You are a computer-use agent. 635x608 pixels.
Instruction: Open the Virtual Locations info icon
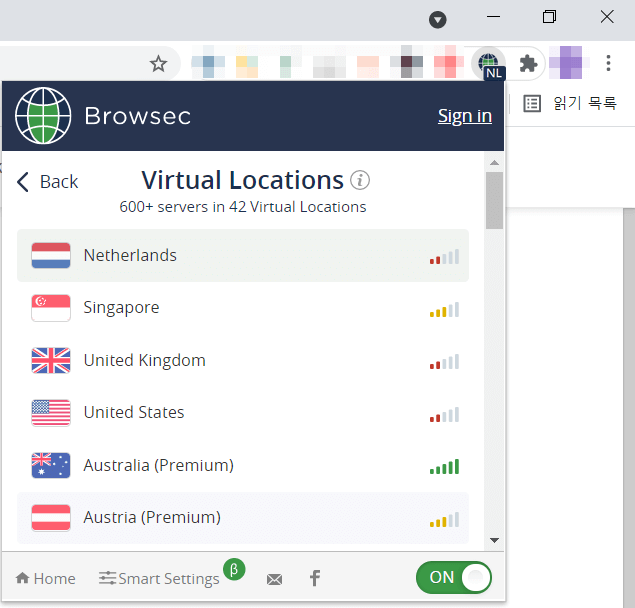point(360,180)
